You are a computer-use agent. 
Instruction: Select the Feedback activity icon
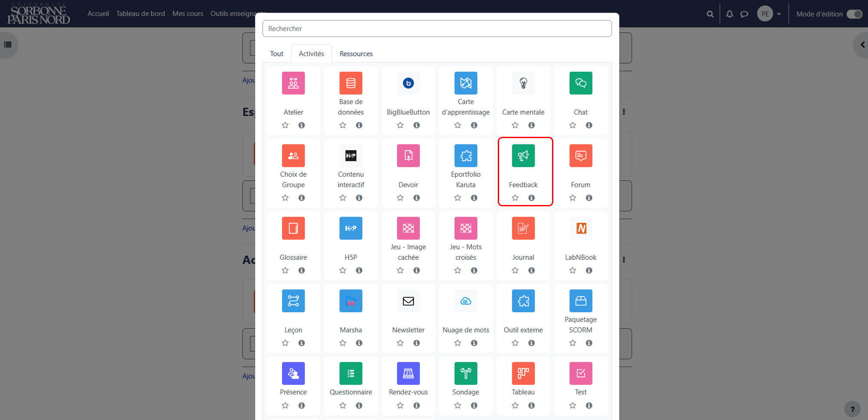(523, 155)
